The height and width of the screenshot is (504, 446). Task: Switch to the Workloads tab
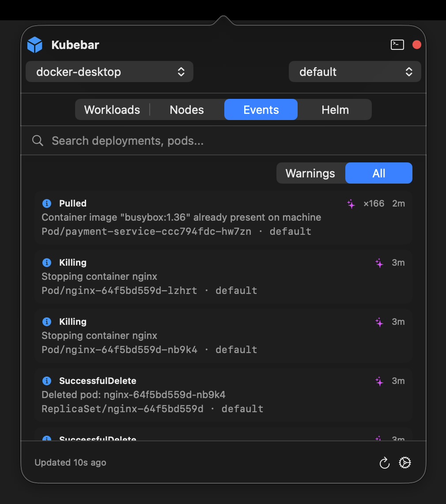click(112, 109)
